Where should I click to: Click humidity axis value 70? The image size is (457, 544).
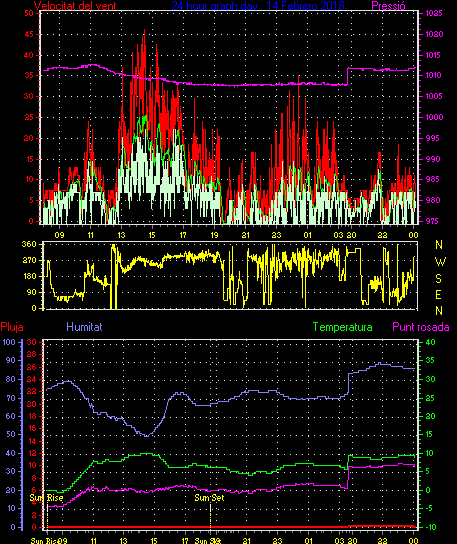pos(11,398)
